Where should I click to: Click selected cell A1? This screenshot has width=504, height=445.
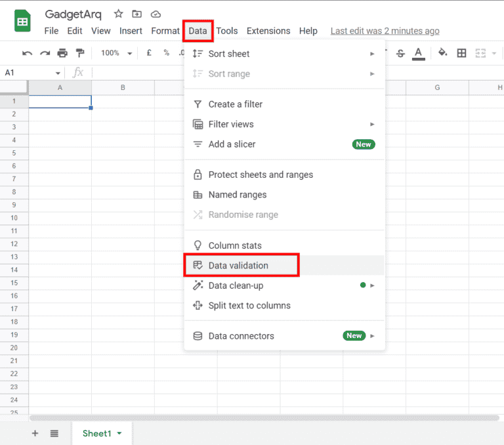pos(60,102)
